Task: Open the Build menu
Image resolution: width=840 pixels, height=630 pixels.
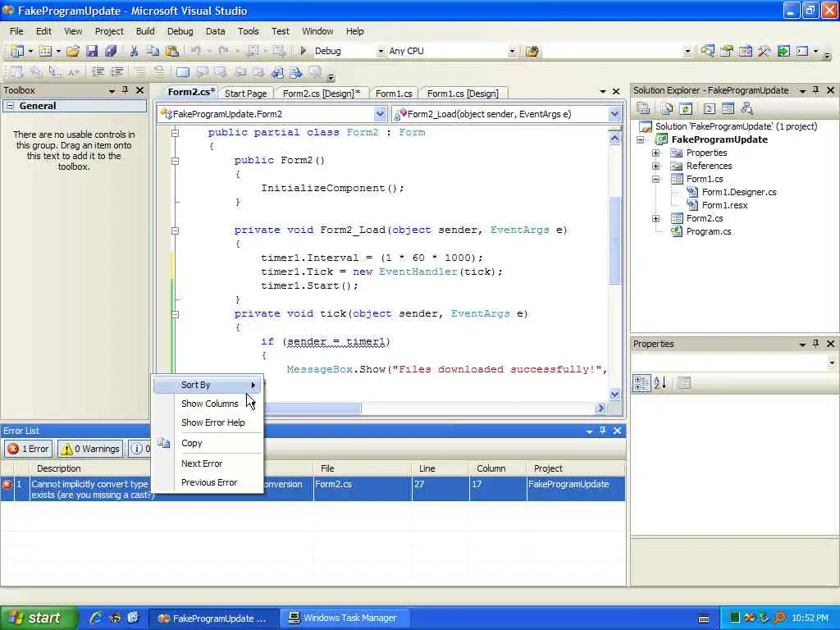Action: point(145,31)
